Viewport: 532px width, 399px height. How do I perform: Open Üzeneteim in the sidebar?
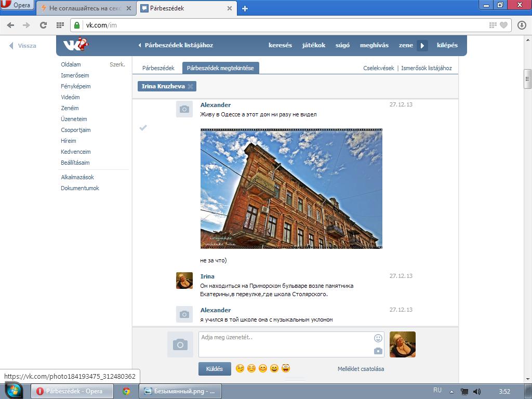tap(74, 119)
